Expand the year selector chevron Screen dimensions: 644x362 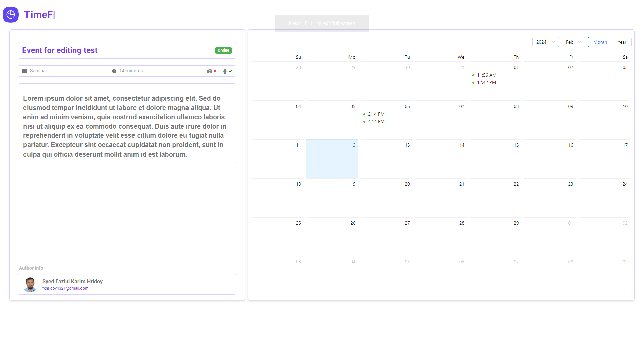pos(553,42)
